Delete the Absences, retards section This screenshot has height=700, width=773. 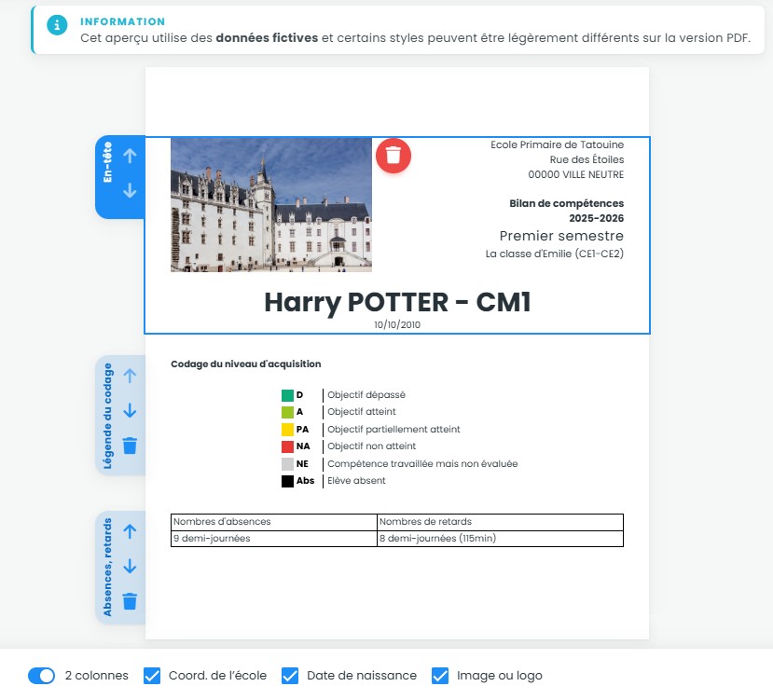click(130, 600)
